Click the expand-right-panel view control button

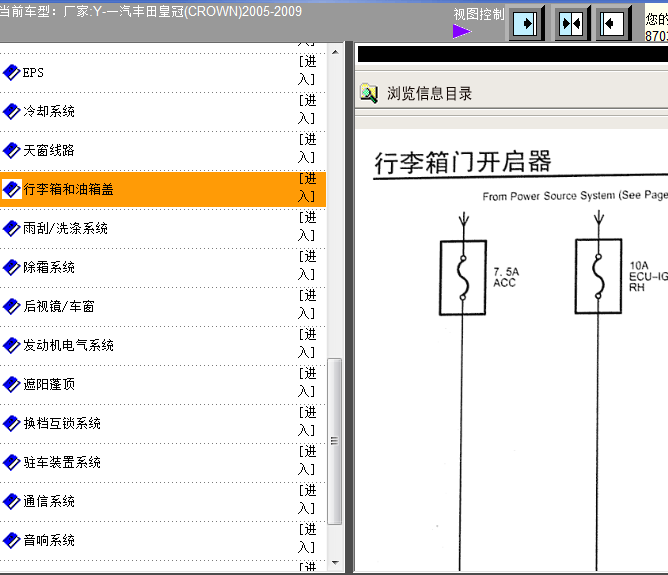[614, 23]
